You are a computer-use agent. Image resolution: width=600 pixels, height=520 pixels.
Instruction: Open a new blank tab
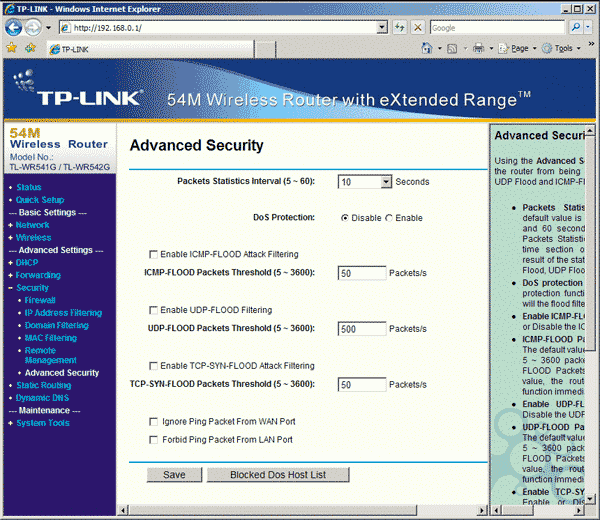coord(265,50)
